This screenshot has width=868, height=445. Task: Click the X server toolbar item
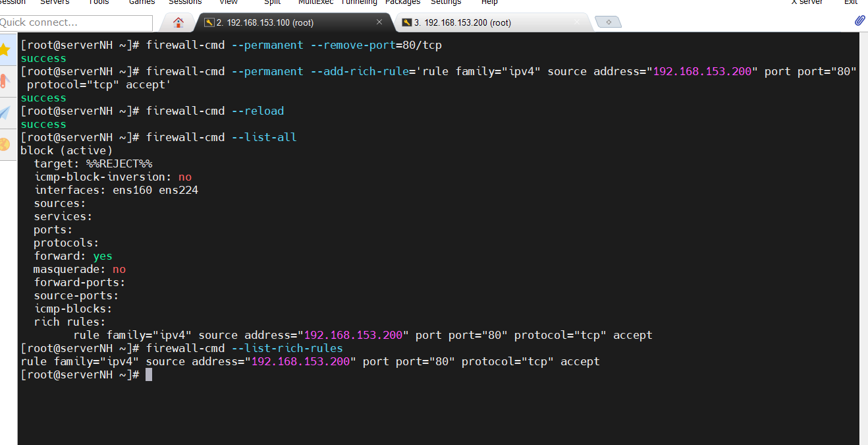pyautogui.click(x=807, y=3)
